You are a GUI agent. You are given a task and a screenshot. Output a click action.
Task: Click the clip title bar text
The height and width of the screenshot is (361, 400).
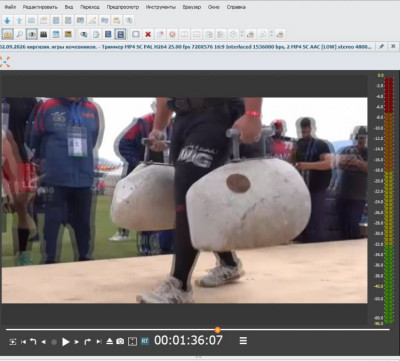point(186,47)
